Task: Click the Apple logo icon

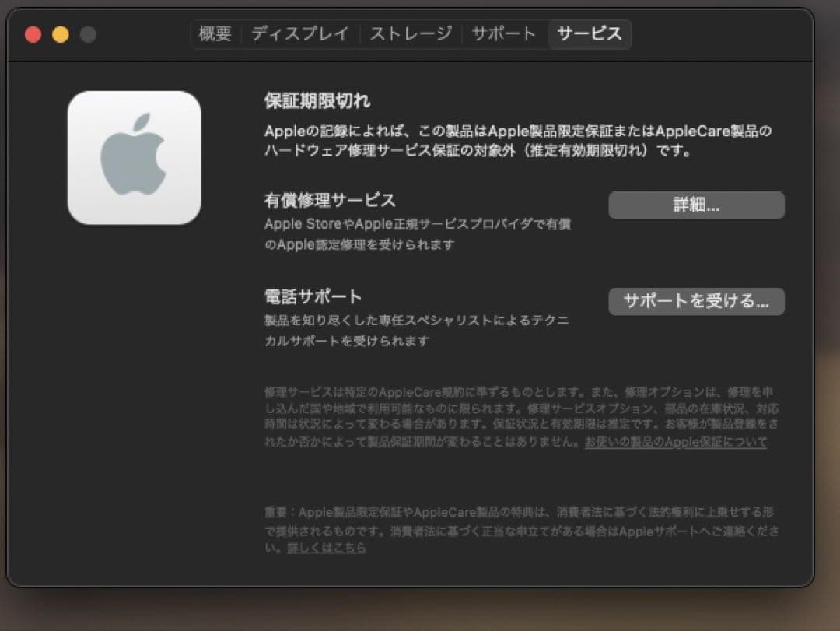Action: [135, 158]
